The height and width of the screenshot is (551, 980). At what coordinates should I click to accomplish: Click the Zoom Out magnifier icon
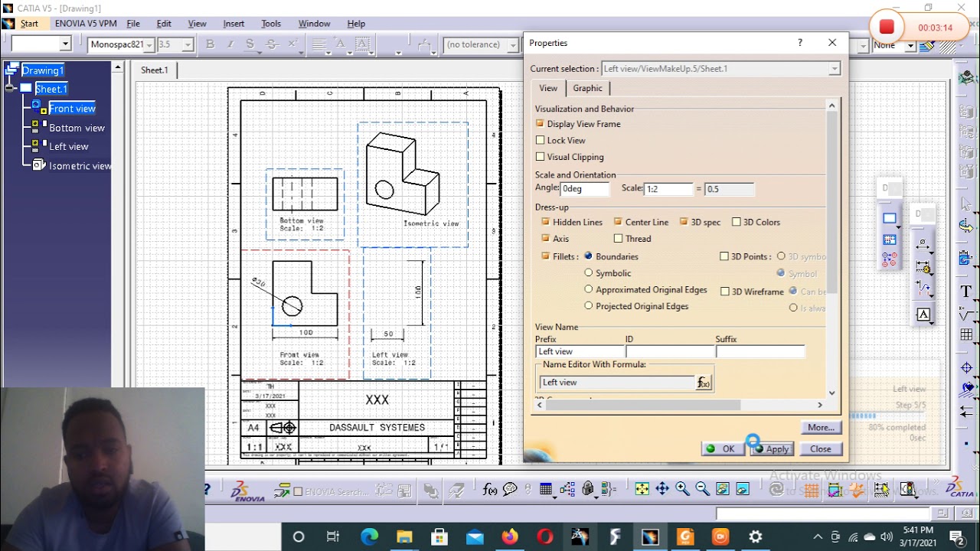pos(702,490)
